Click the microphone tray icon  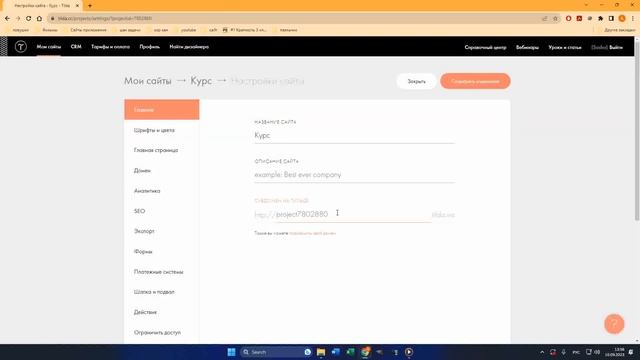pos(564,352)
